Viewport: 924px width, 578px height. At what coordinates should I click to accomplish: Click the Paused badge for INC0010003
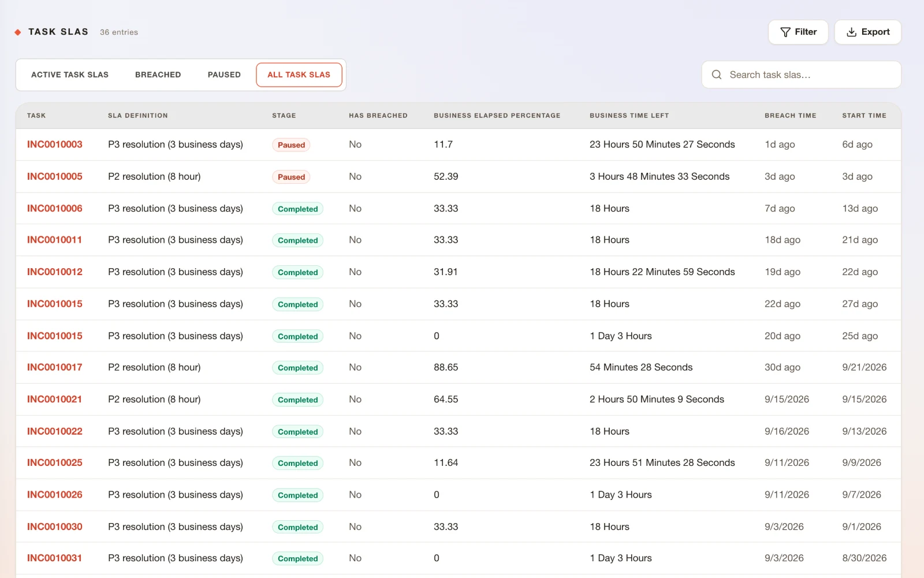291,145
